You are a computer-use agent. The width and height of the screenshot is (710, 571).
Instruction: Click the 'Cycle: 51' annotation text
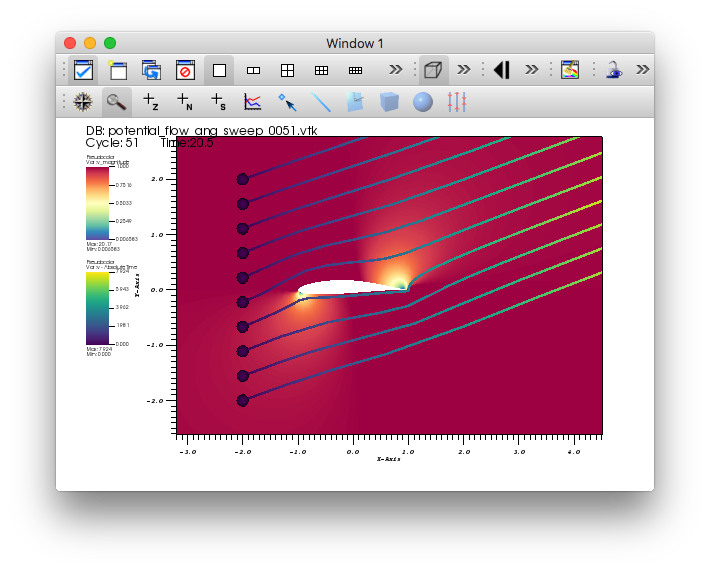[112, 143]
